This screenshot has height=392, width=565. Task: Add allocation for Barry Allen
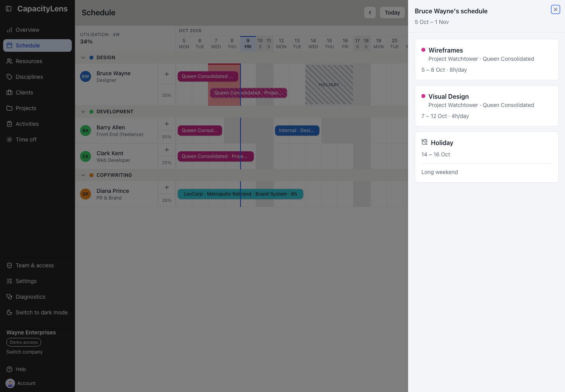tap(167, 124)
